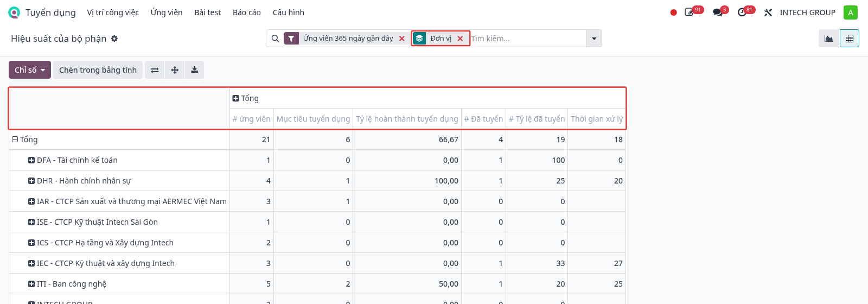This screenshot has width=868, height=304.
Task: Click ITI row completion cell 50,00
Action: (x=407, y=284)
